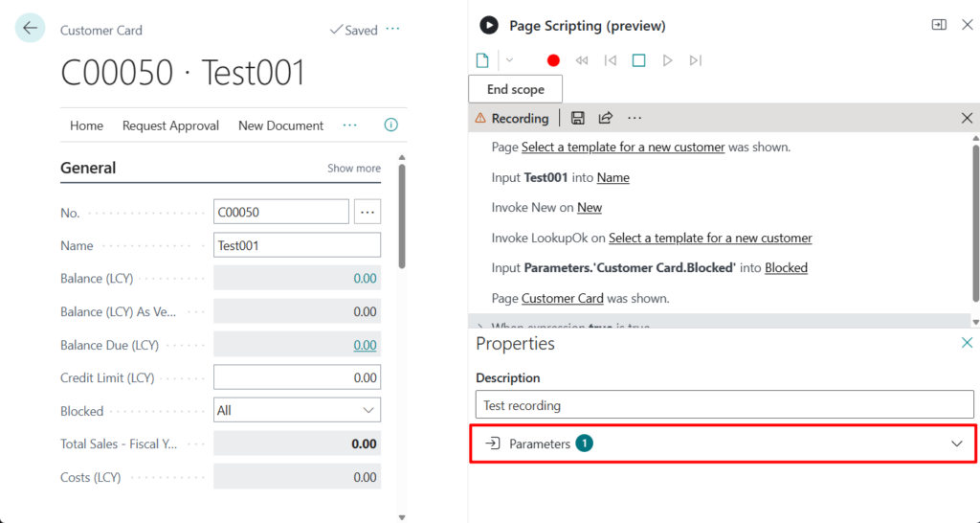This screenshot has height=523, width=980.
Task: Click the Step Forward icon
Action: [x=696, y=60]
